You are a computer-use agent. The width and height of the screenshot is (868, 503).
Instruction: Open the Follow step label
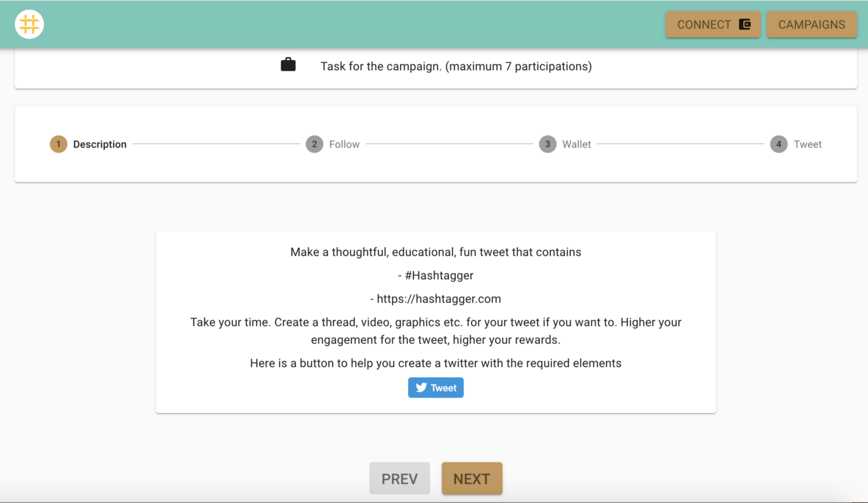point(344,145)
